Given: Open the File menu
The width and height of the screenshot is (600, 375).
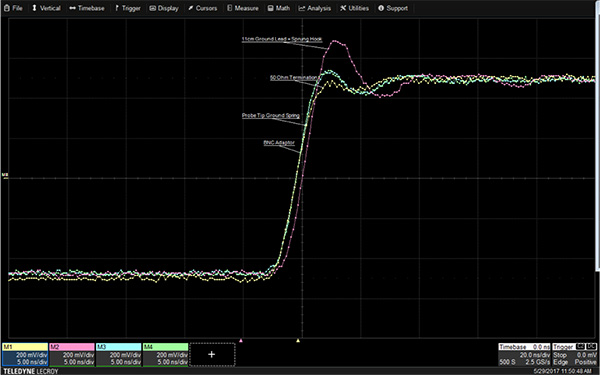Looking at the screenshot, I should coord(13,8).
